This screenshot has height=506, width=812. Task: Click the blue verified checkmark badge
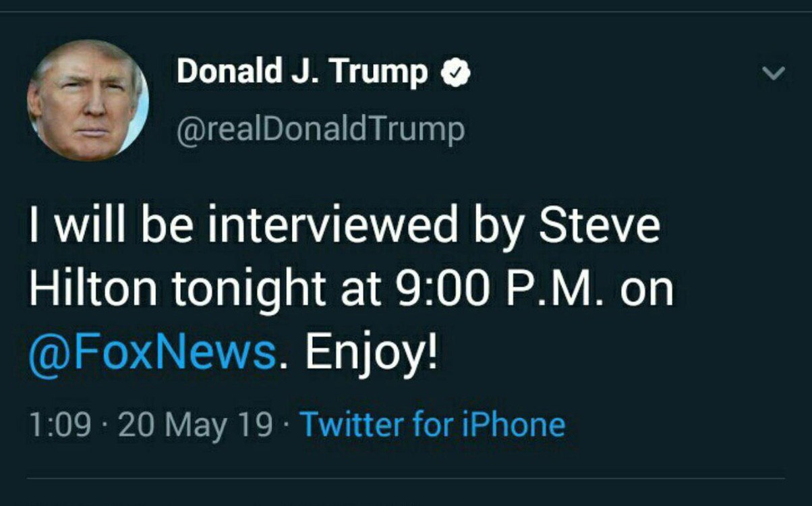click(x=455, y=72)
